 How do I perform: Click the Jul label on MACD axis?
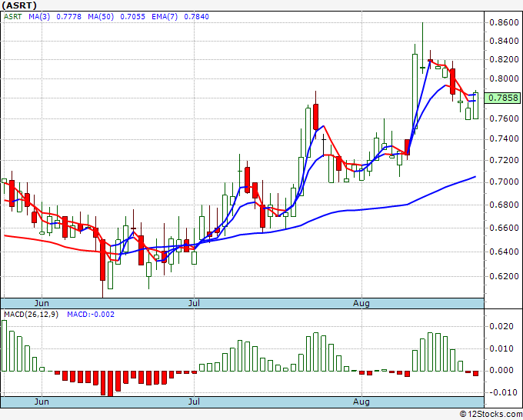[194, 402]
